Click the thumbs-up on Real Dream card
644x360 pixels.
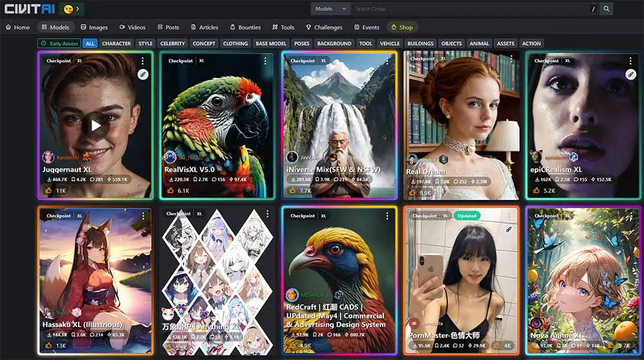click(x=412, y=192)
